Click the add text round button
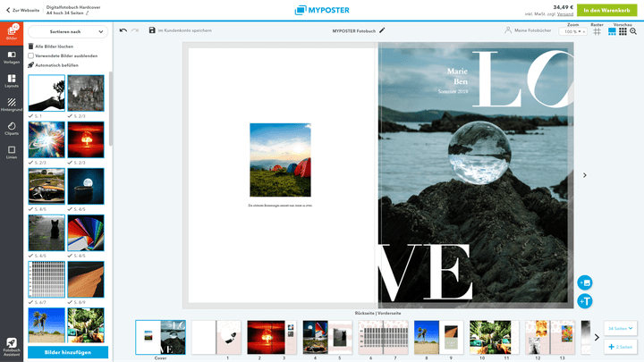The image size is (644, 362). point(585,301)
